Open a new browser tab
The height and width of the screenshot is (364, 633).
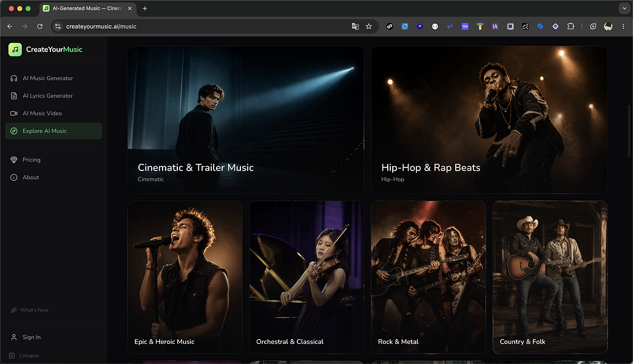tap(145, 8)
